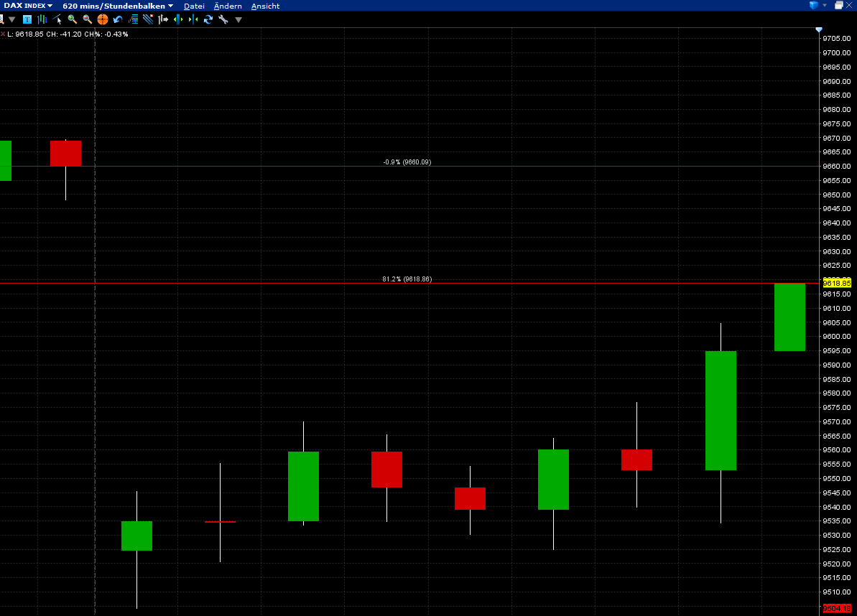Open the Ansicht menu
This screenshot has height=616, width=857.
coord(265,6)
